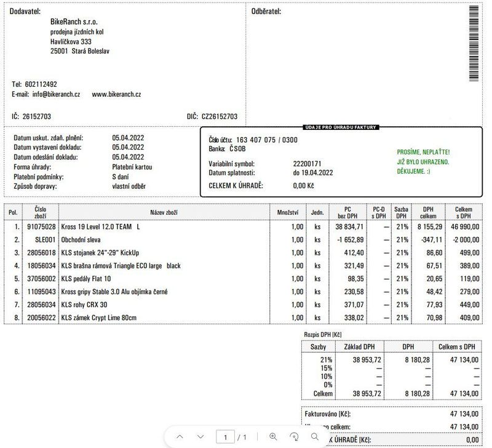
Task: Select item KLS zámek Crypt Lime 80cm
Action: (x=99, y=318)
